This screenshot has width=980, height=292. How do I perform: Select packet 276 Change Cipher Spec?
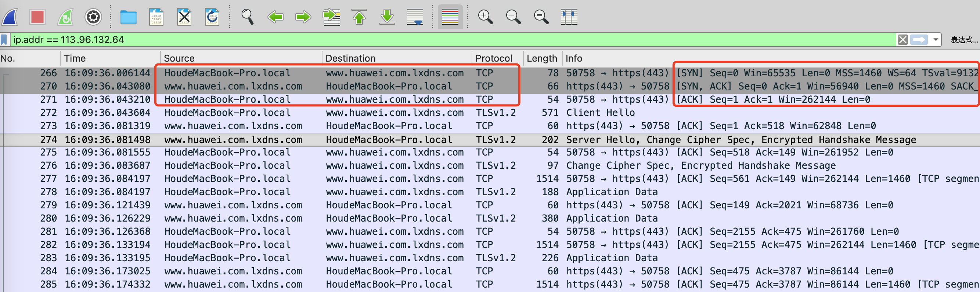tap(490, 165)
